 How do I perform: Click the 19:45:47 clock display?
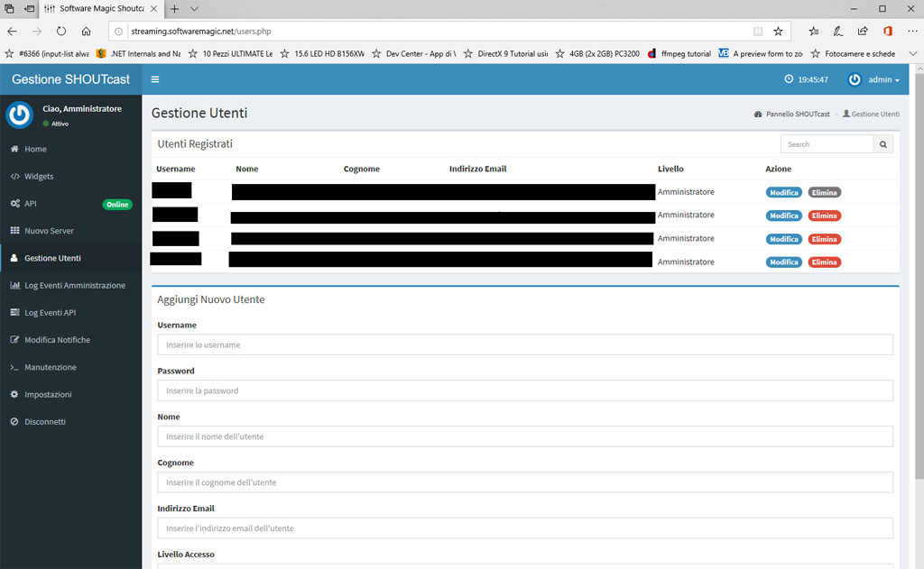(x=806, y=79)
